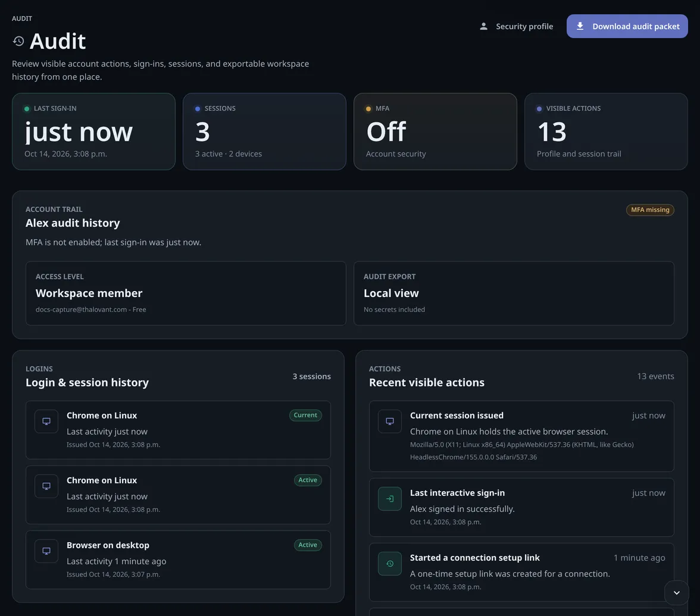The image size is (700, 616).
Task: Click the Current session issued monitor icon
Action: [390, 421]
